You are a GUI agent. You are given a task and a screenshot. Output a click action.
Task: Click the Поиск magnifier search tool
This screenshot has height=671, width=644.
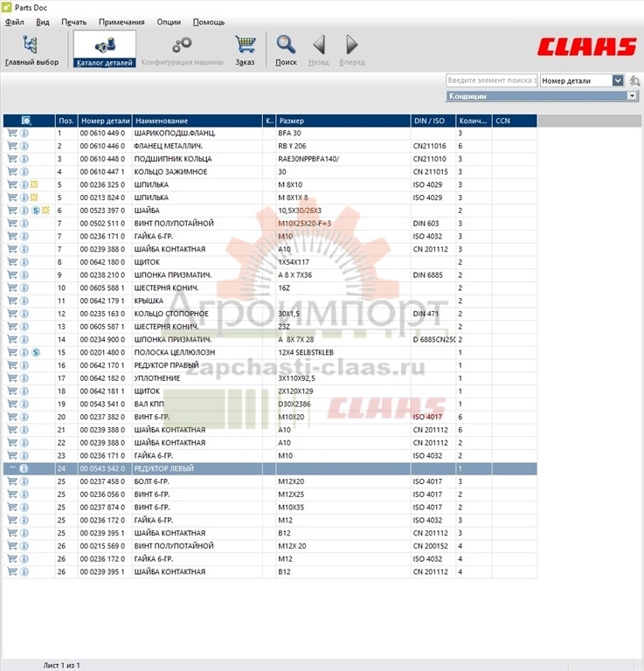(286, 51)
